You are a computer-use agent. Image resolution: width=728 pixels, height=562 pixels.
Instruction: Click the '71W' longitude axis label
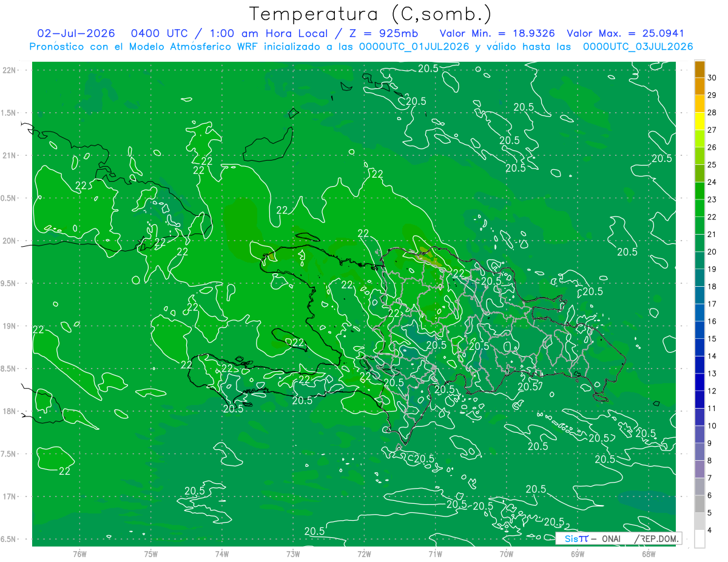coord(435,554)
